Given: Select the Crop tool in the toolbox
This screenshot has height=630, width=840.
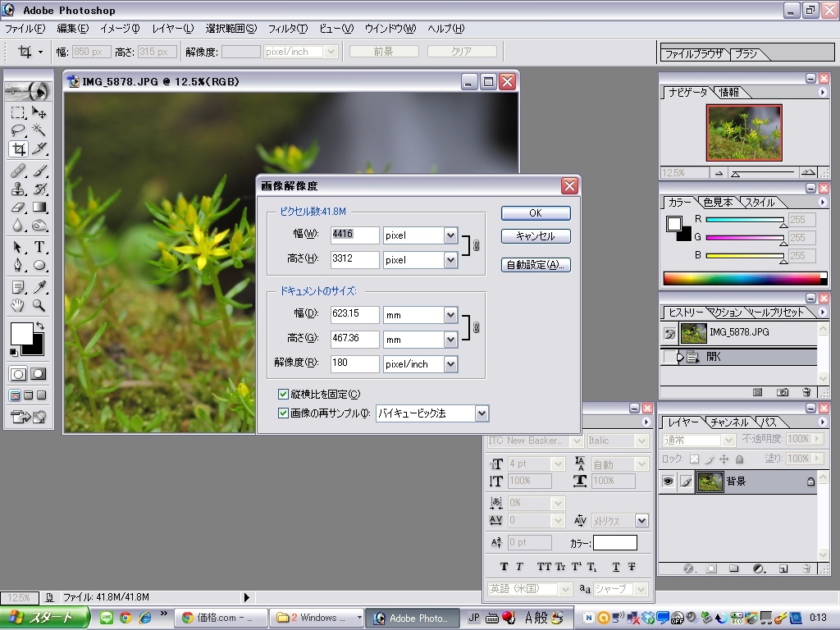Looking at the screenshot, I should click(x=18, y=149).
